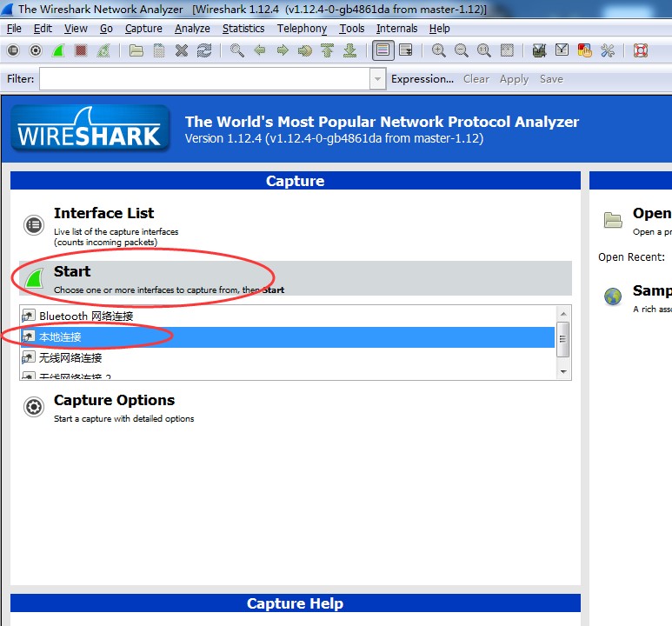The height and width of the screenshot is (626, 672).
Task: Open the Go menu
Action: [x=106, y=29]
